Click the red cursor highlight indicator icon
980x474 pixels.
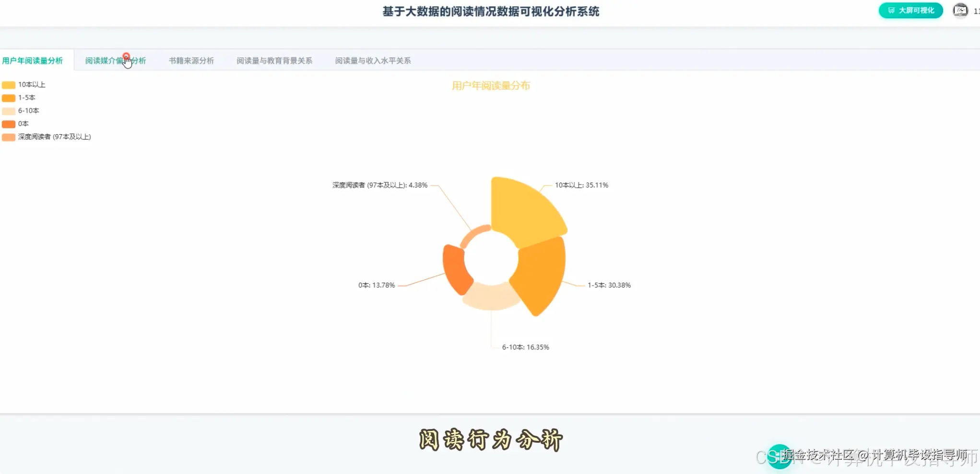pos(127,56)
